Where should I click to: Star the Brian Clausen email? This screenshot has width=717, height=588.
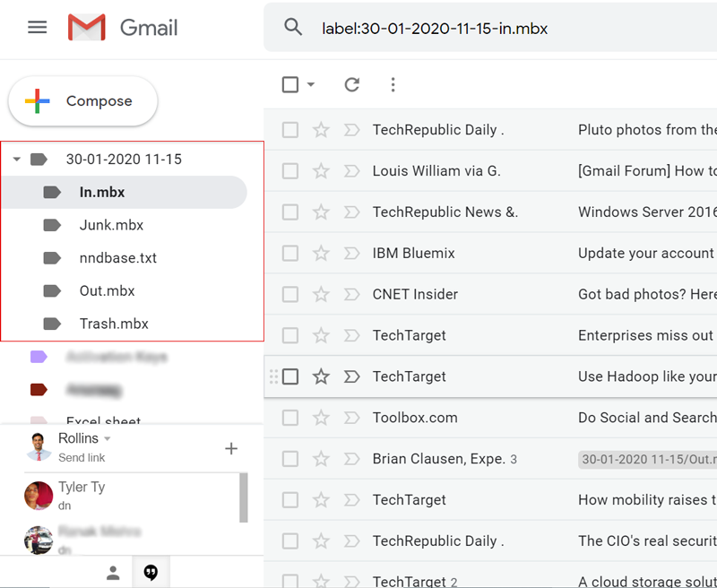coord(321,459)
